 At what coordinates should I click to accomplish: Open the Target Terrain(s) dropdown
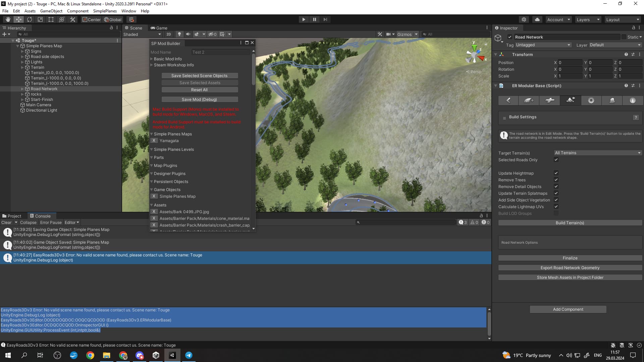click(597, 153)
